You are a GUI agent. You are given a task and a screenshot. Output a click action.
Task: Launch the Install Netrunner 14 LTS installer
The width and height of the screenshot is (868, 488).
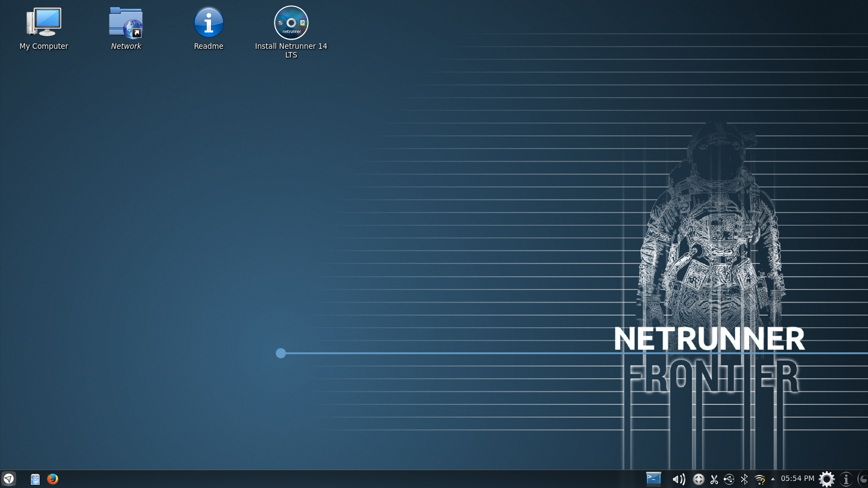pyautogui.click(x=291, y=23)
